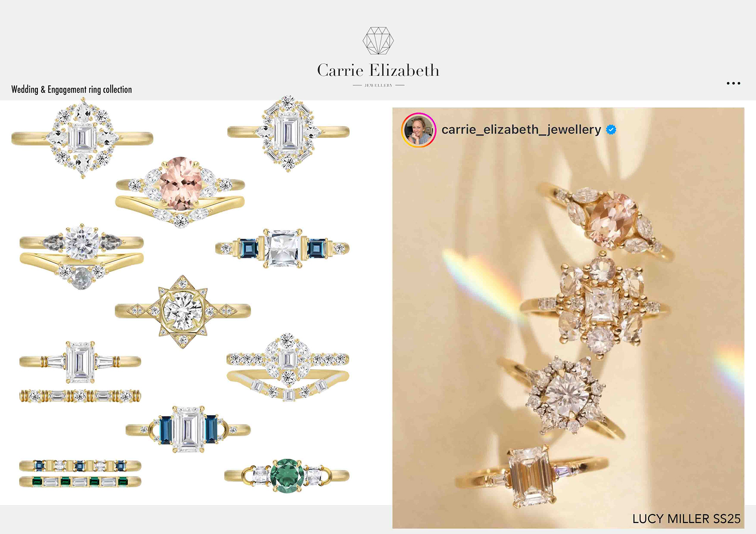Select the emerald-cut ring with blue baguettes

tap(188, 429)
